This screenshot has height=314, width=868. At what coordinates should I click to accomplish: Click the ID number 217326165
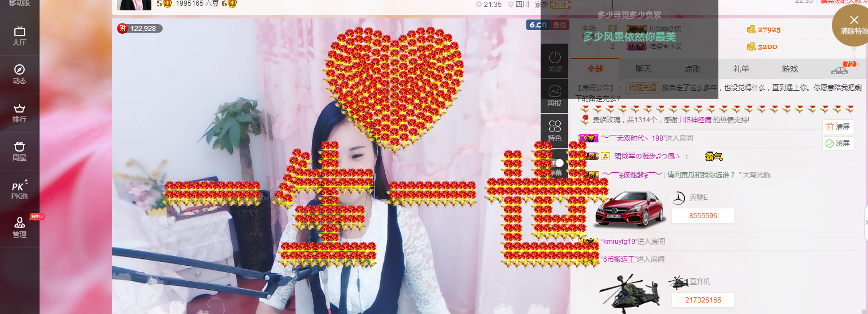(x=703, y=300)
